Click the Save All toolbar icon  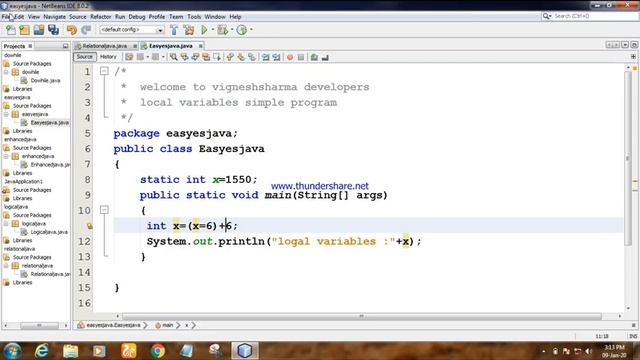pyautogui.click(x=53, y=30)
